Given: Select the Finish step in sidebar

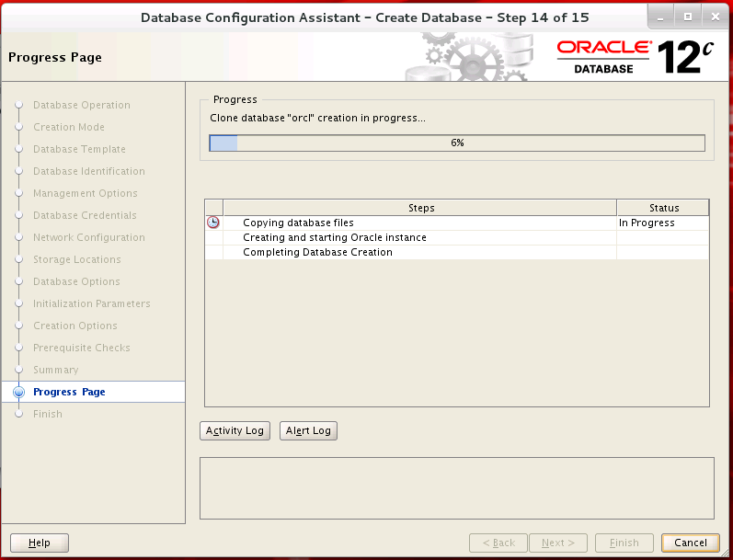Looking at the screenshot, I should pos(48,414).
